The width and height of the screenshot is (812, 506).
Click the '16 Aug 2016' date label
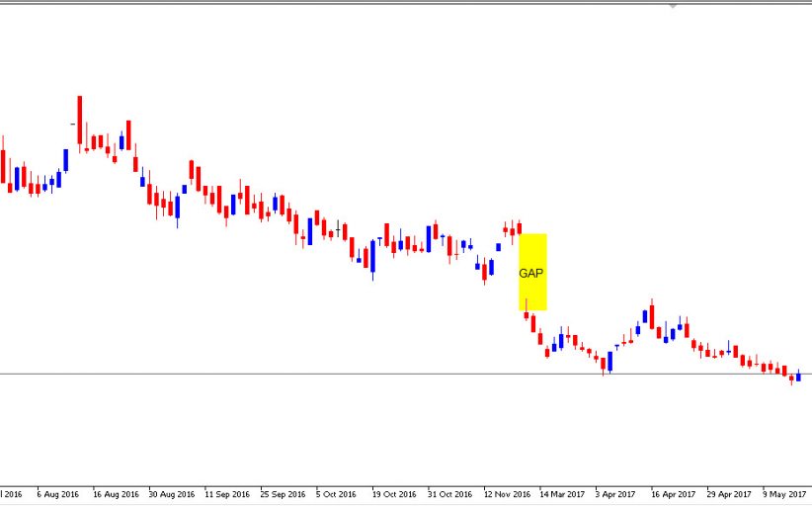pyautogui.click(x=116, y=494)
